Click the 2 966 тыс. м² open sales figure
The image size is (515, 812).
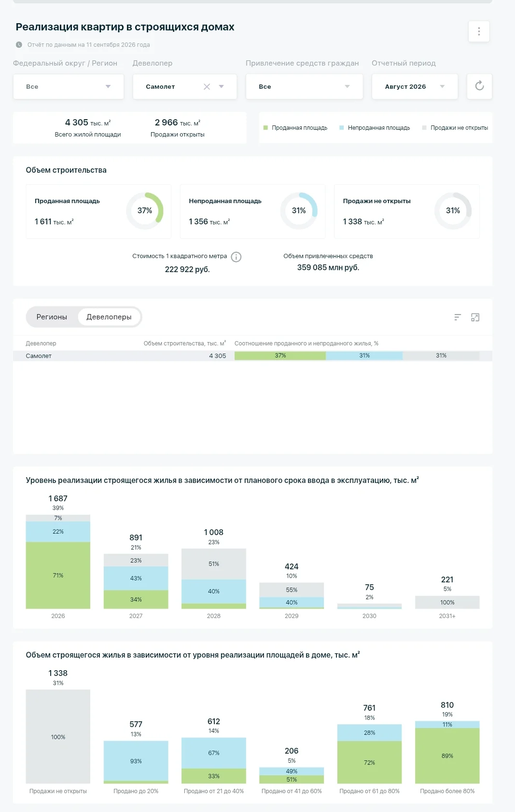click(x=178, y=123)
